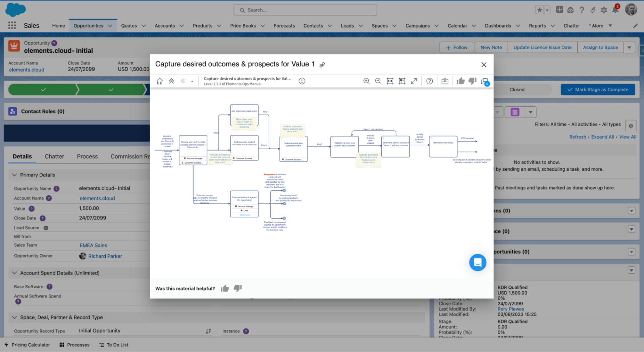The image size is (644, 352).
Task: Give the material a thumbs up
Action: click(225, 288)
